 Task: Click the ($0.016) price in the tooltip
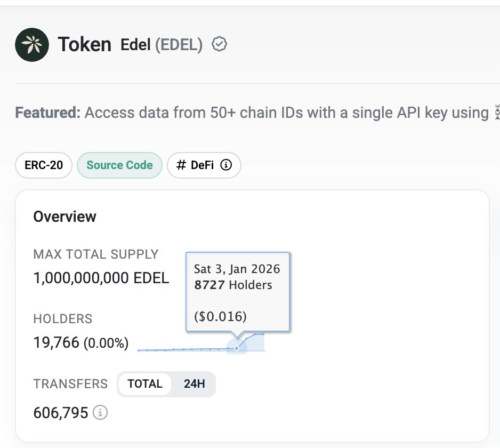point(220,316)
